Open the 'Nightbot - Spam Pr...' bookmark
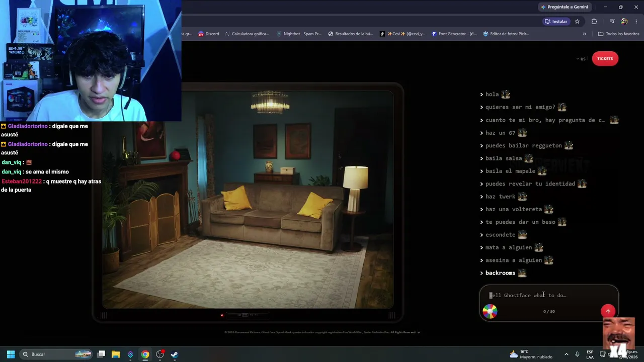 (x=299, y=34)
